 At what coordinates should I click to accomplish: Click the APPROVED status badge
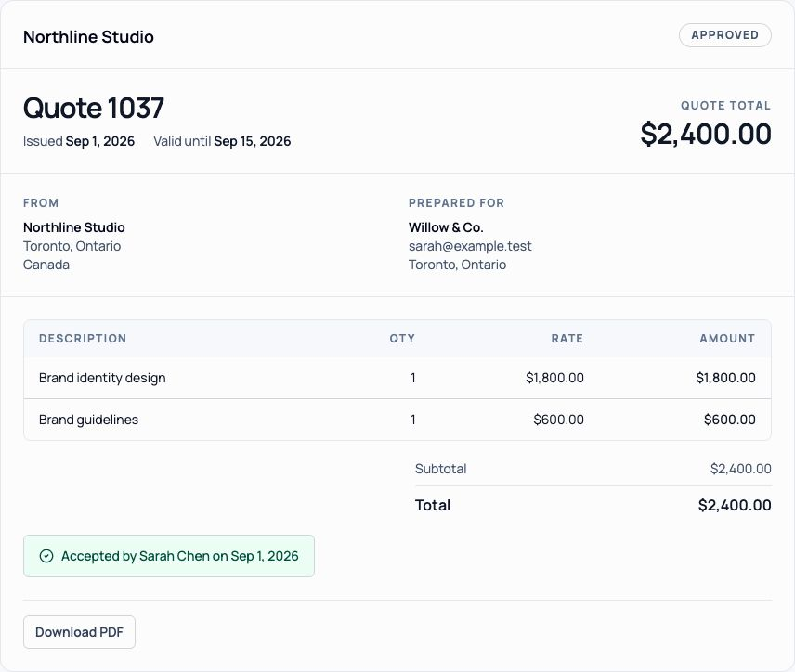pyautogui.click(x=725, y=35)
